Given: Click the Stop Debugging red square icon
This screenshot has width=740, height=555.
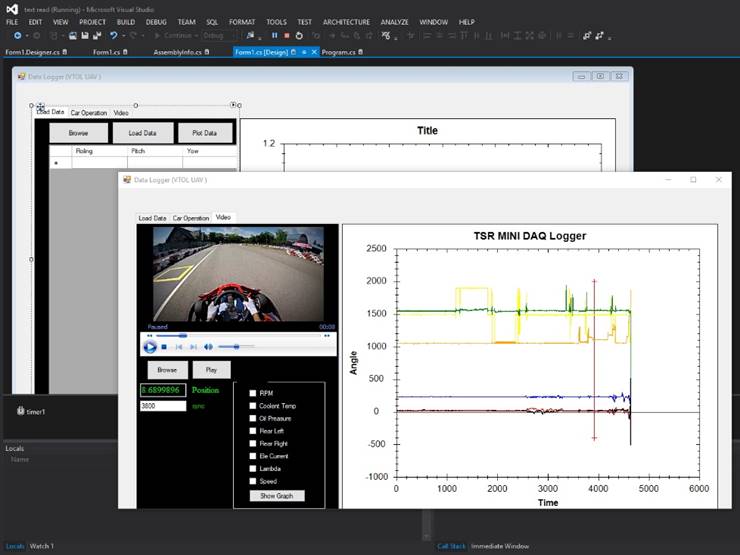Looking at the screenshot, I should [286, 35].
